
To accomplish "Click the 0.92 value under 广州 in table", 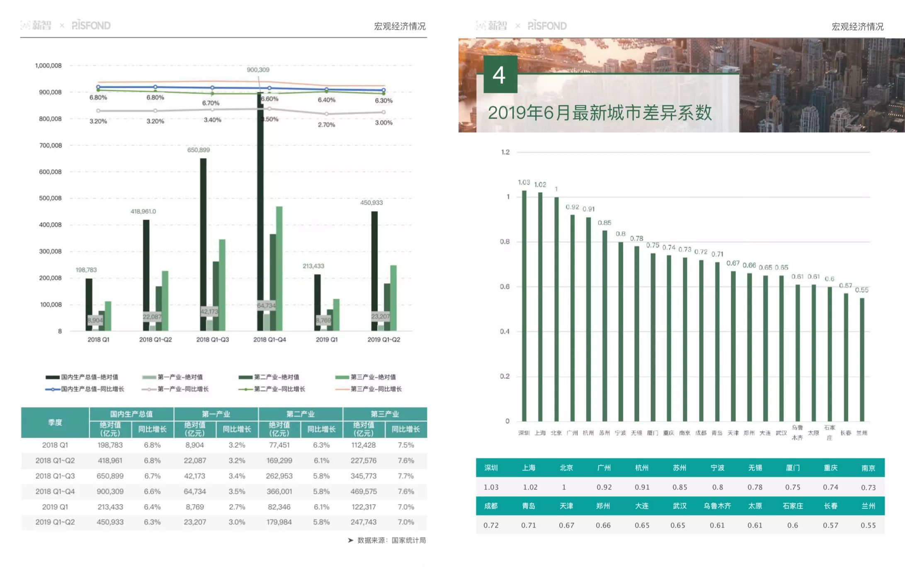I will pyautogui.click(x=604, y=487).
